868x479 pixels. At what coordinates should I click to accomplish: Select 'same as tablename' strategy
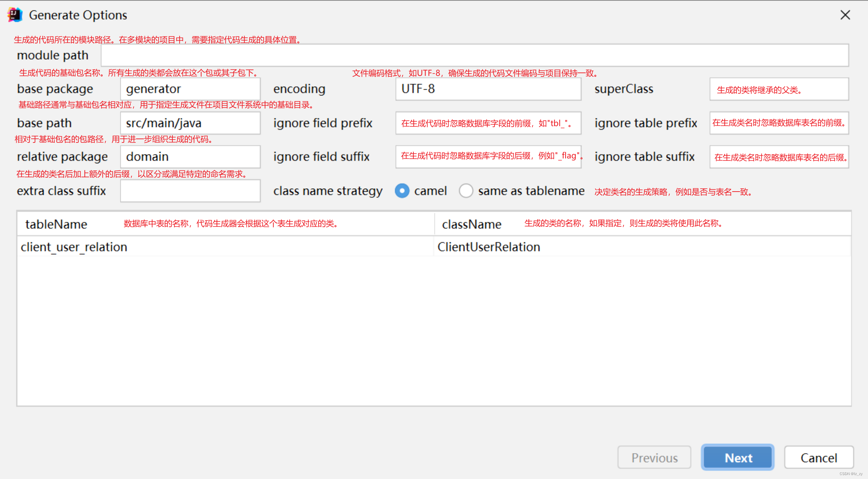click(x=466, y=191)
